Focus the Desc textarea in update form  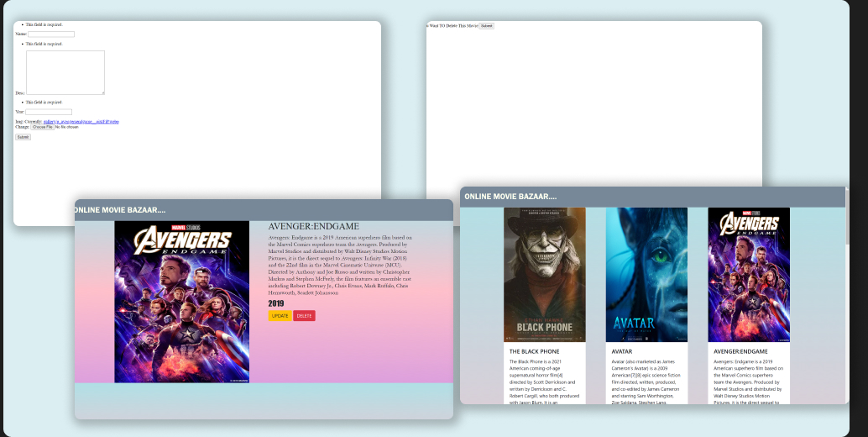tap(65, 72)
